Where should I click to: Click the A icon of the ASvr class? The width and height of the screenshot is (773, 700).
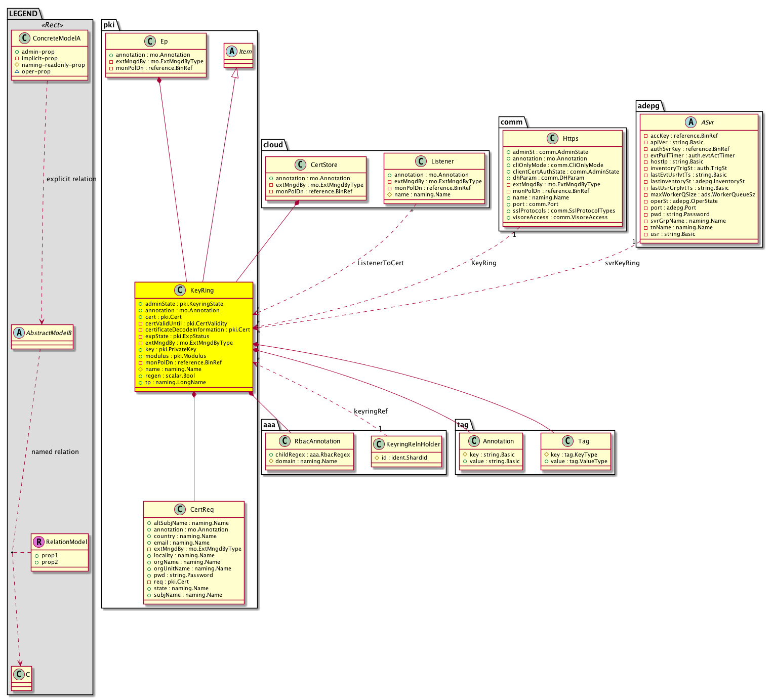690,122
